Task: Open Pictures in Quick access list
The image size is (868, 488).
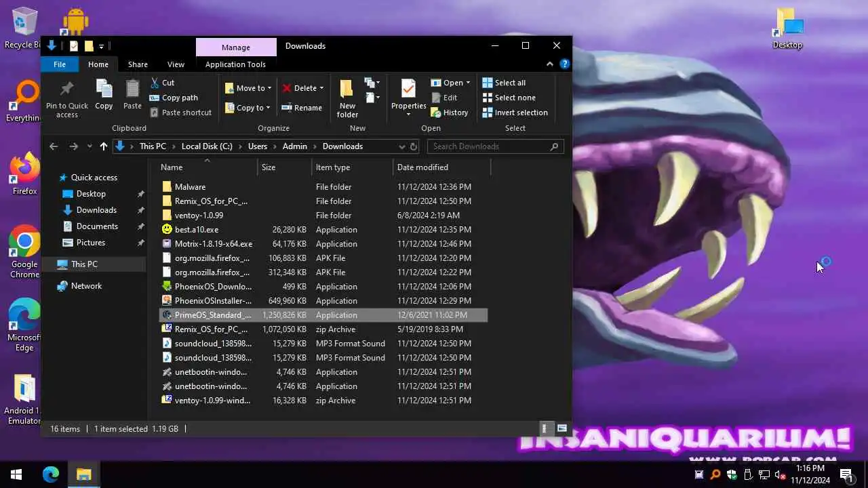Action: (91, 243)
